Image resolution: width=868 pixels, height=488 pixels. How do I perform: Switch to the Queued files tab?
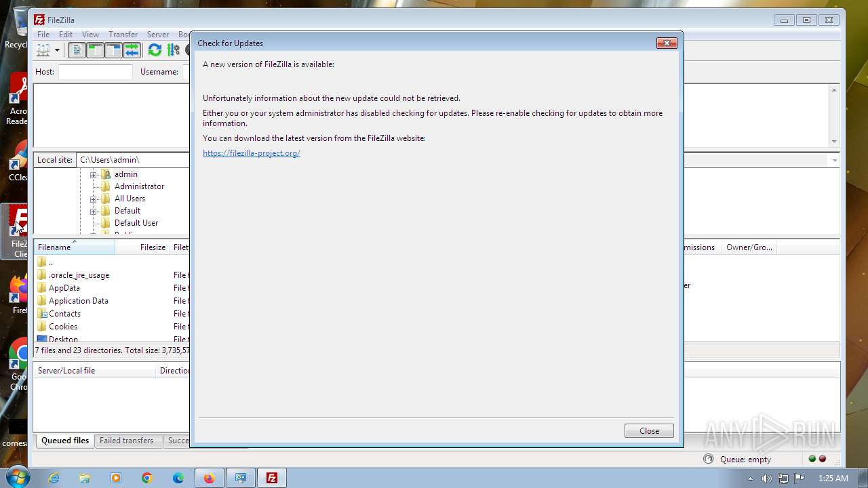point(65,441)
